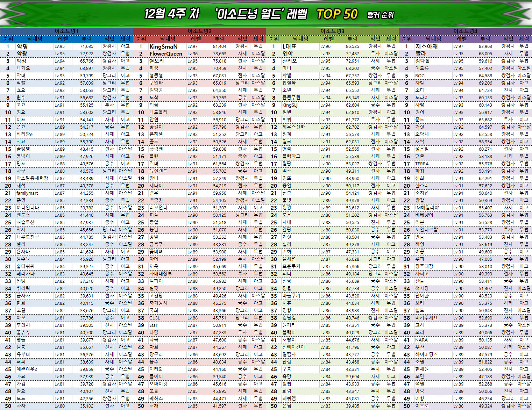Select power value 83,963 in 이소드넝4

485,46
